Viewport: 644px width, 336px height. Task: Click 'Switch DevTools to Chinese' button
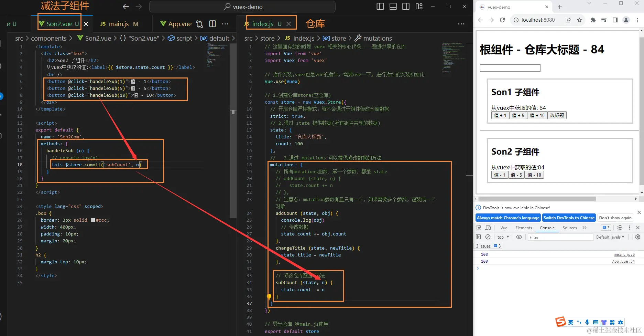[569, 218]
